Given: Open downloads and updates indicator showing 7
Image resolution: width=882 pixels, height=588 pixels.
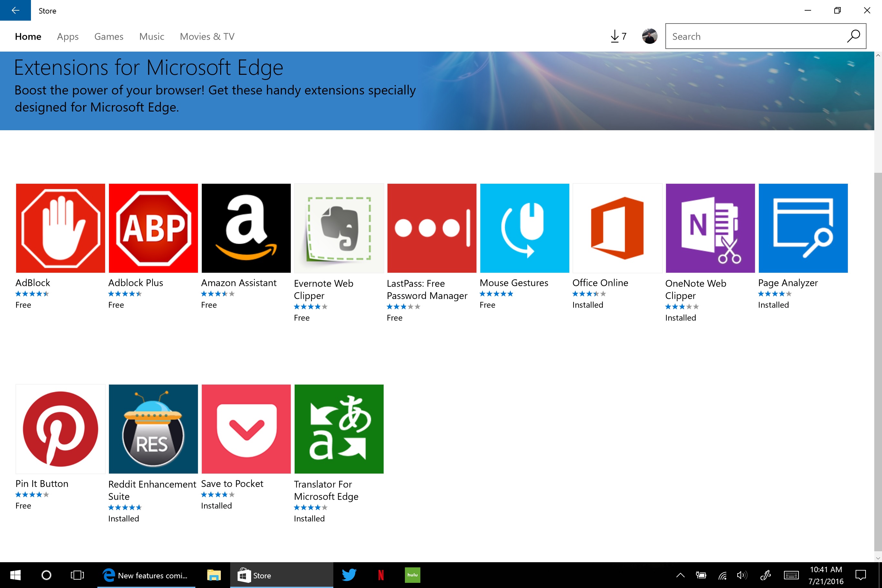Looking at the screenshot, I should (618, 36).
